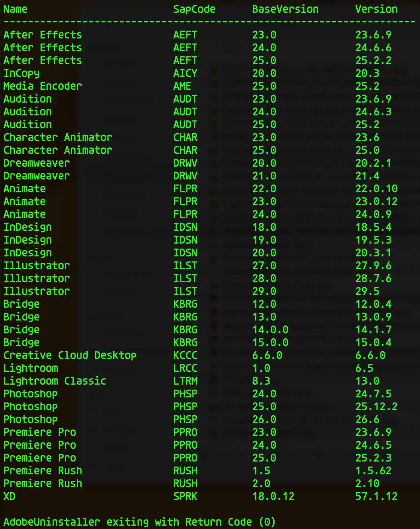Viewport: 420px width, 529px height.
Task: Select Photoshop version 24.7.5
Action: [373, 394]
